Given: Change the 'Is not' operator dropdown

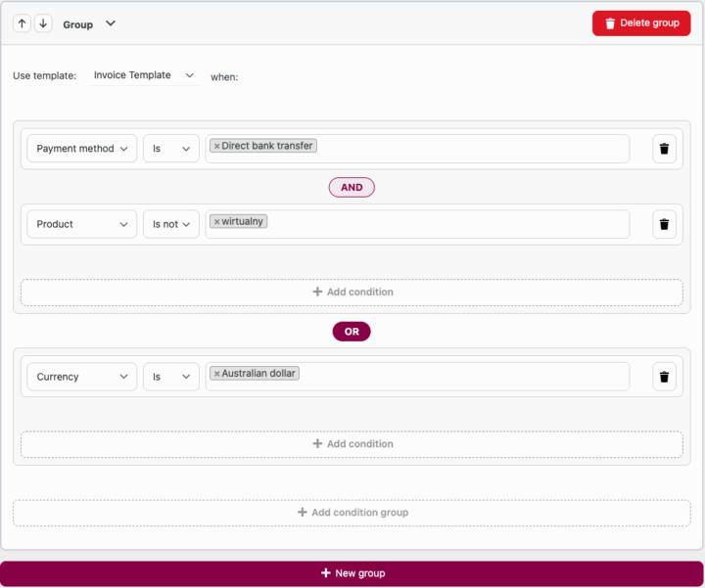Looking at the screenshot, I should tap(171, 224).
